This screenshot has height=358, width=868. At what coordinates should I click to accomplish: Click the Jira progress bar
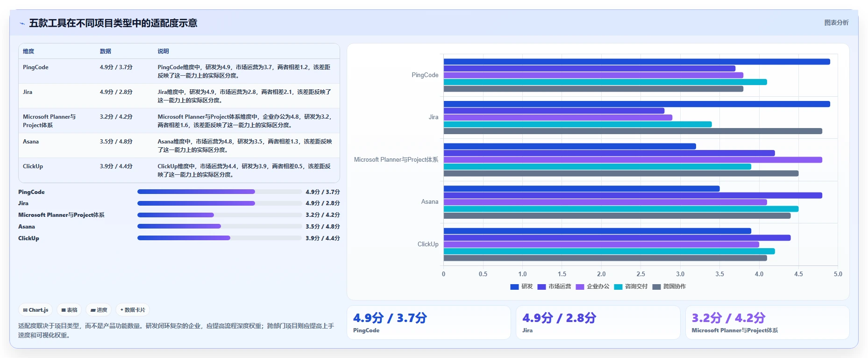pos(220,203)
